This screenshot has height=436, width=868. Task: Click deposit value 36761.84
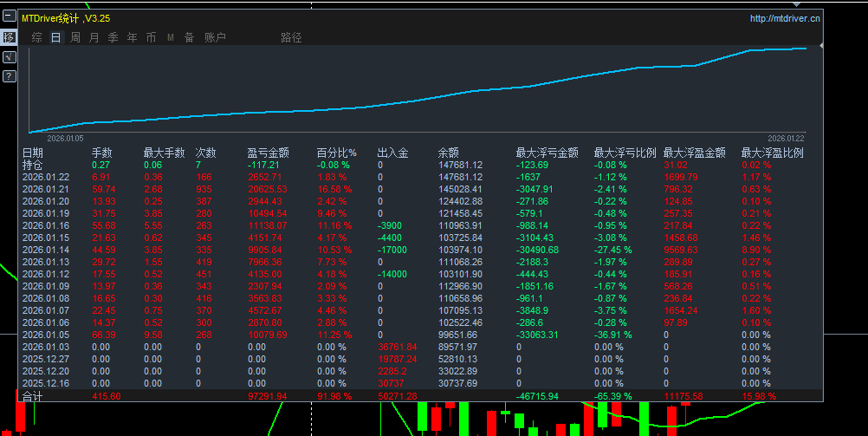point(397,348)
